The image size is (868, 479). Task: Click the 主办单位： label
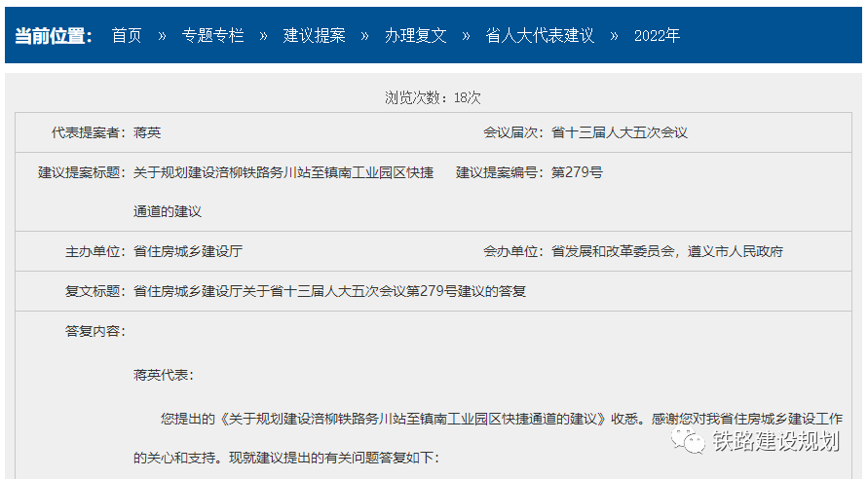click(95, 251)
